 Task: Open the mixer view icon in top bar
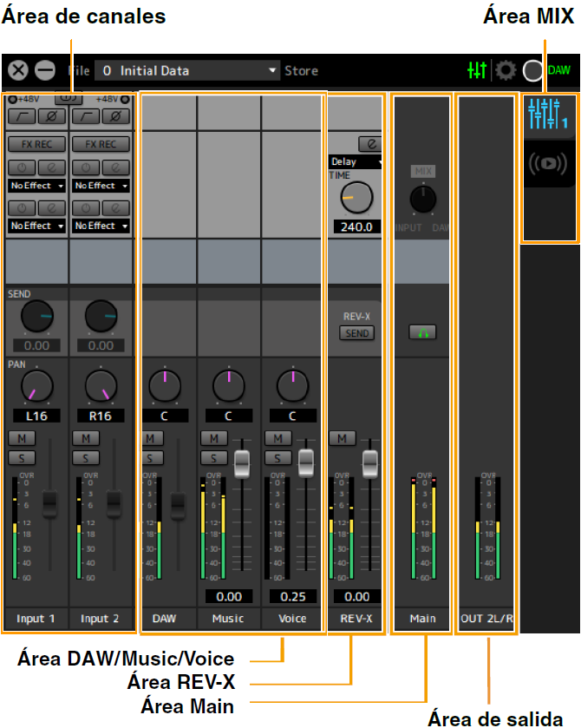tap(476, 70)
